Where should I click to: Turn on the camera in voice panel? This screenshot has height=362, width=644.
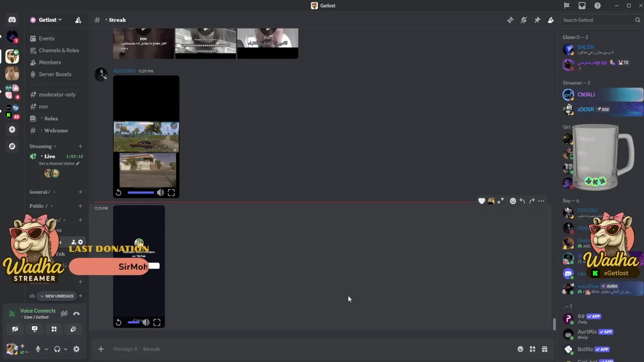(15, 329)
